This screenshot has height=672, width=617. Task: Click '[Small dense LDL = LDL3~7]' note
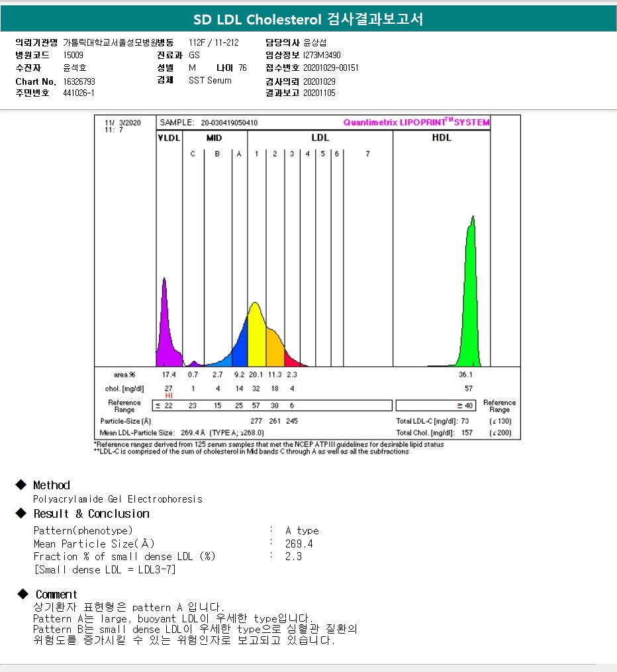coord(105,569)
